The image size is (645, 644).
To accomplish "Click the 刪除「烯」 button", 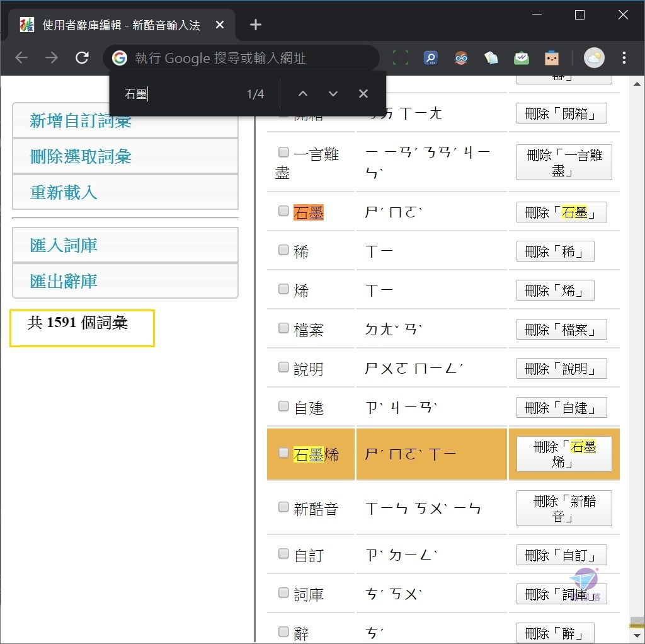I will 556,290.
